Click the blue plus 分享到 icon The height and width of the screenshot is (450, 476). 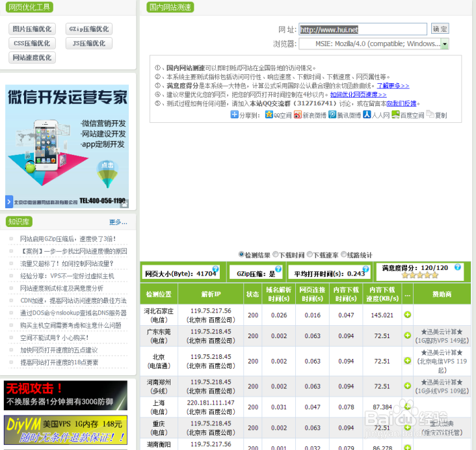(x=234, y=114)
